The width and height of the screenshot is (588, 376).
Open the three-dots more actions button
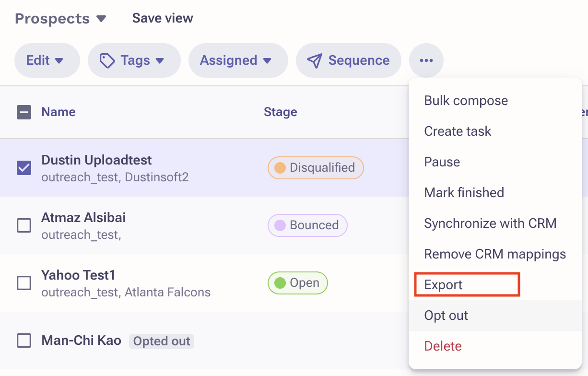pos(426,60)
